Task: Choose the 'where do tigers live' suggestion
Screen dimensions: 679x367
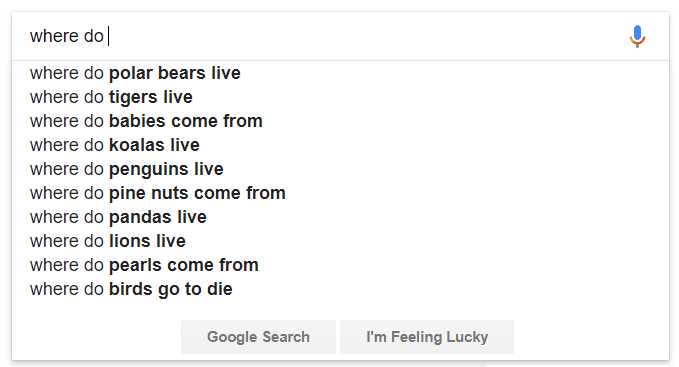Action: click(340, 97)
